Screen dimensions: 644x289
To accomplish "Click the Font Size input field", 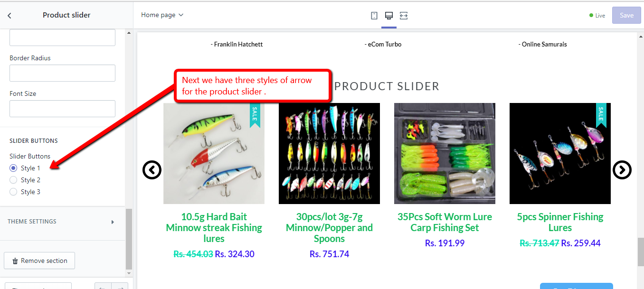I will tap(62, 109).
